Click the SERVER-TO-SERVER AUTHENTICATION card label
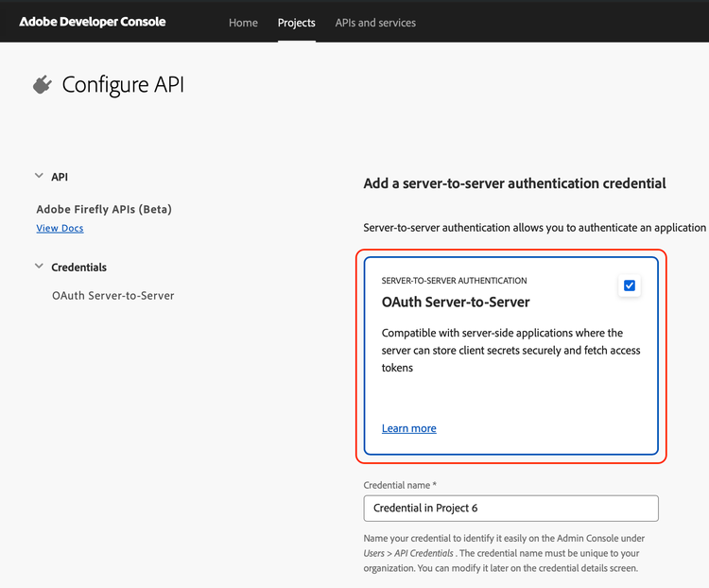The height and width of the screenshot is (588, 709). coord(454,281)
